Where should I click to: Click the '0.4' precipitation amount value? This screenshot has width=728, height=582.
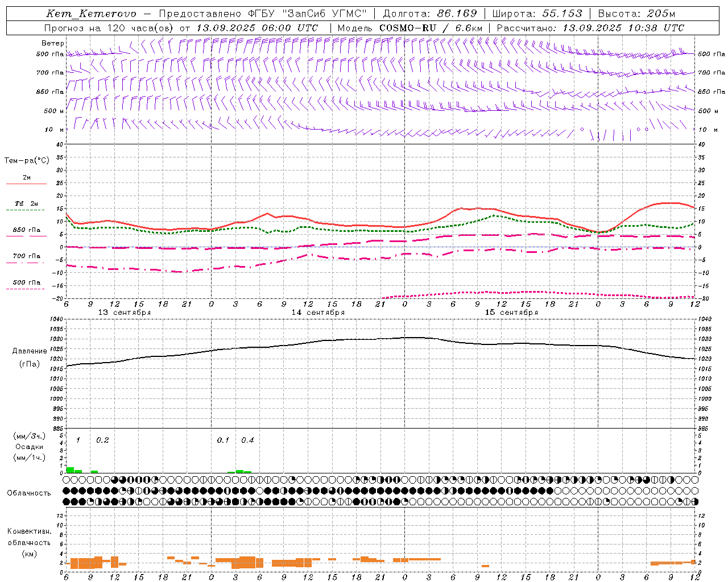click(x=247, y=440)
